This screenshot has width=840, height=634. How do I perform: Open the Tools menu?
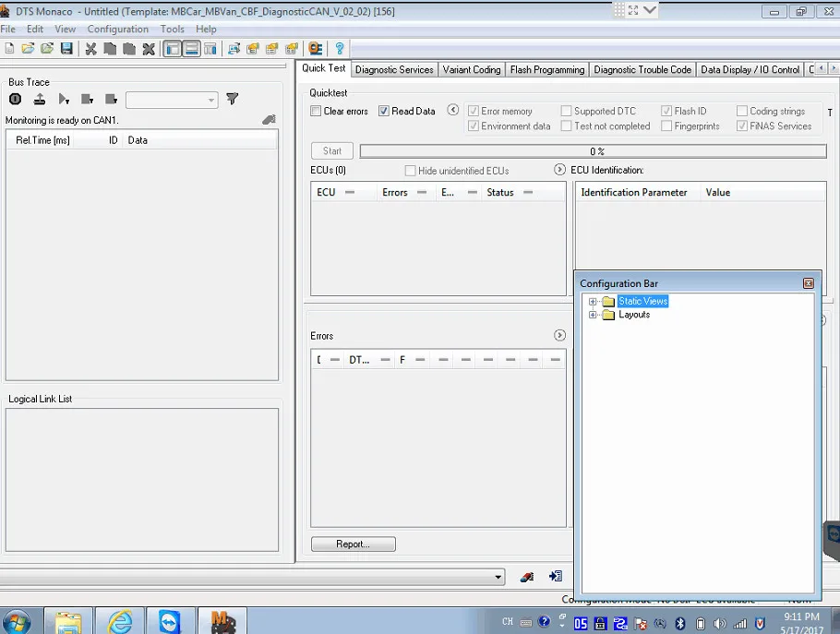point(172,29)
